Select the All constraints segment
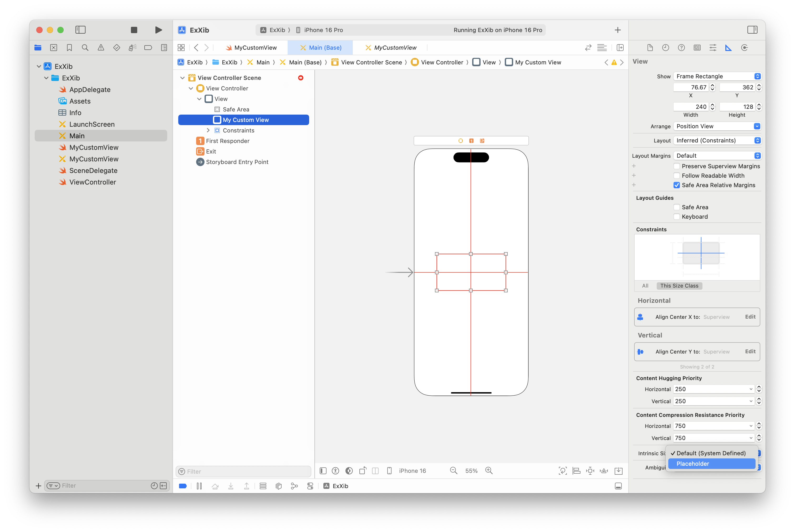795x532 pixels. click(645, 286)
